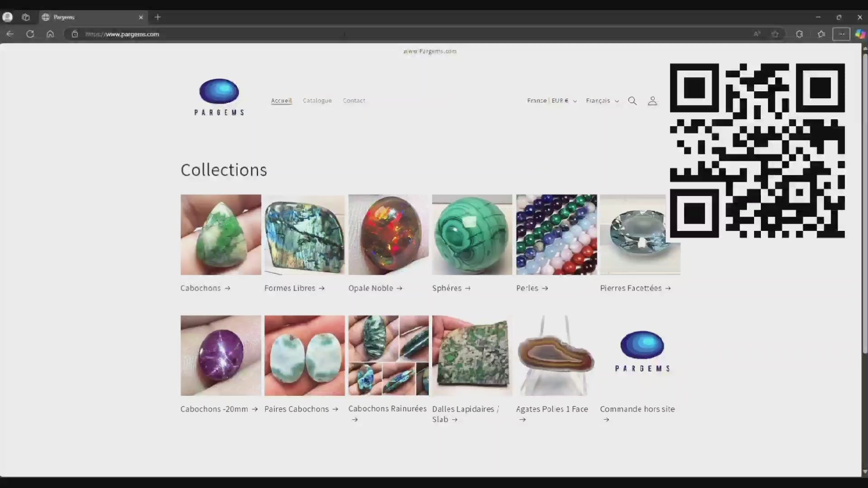The height and width of the screenshot is (488, 868).
Task: Open browser settings and more menu
Action: click(841, 34)
